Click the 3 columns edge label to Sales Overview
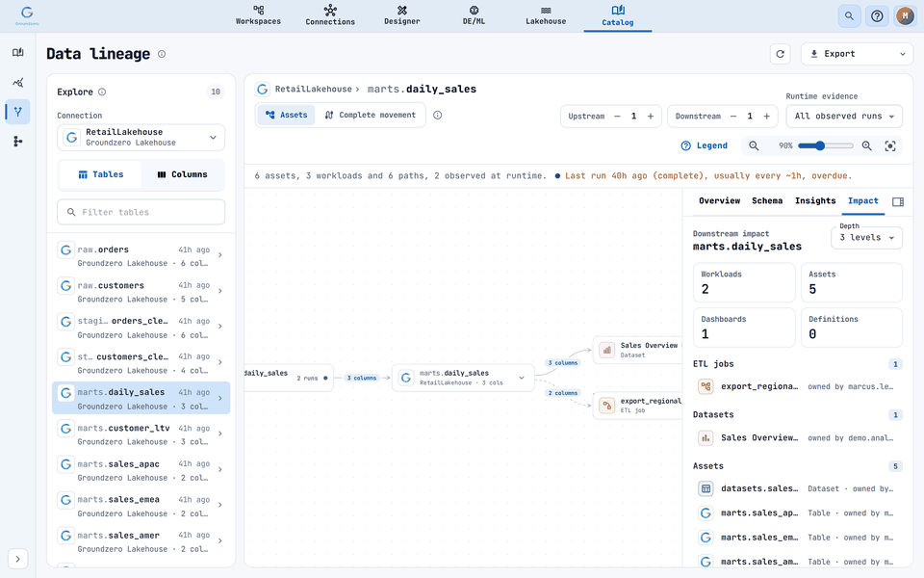This screenshot has width=924, height=578. pyautogui.click(x=563, y=363)
